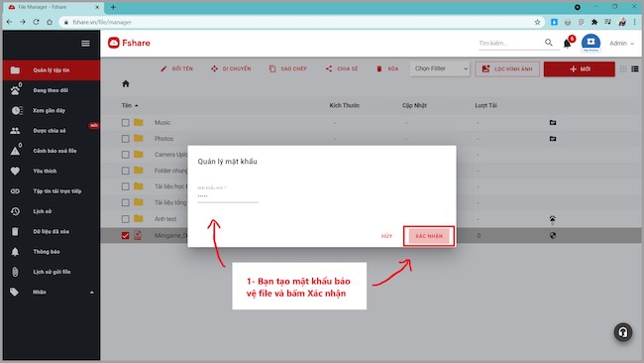The height and width of the screenshot is (363, 644).
Task: Uncheck the selected Minigame file checkbox
Action: tap(125, 236)
